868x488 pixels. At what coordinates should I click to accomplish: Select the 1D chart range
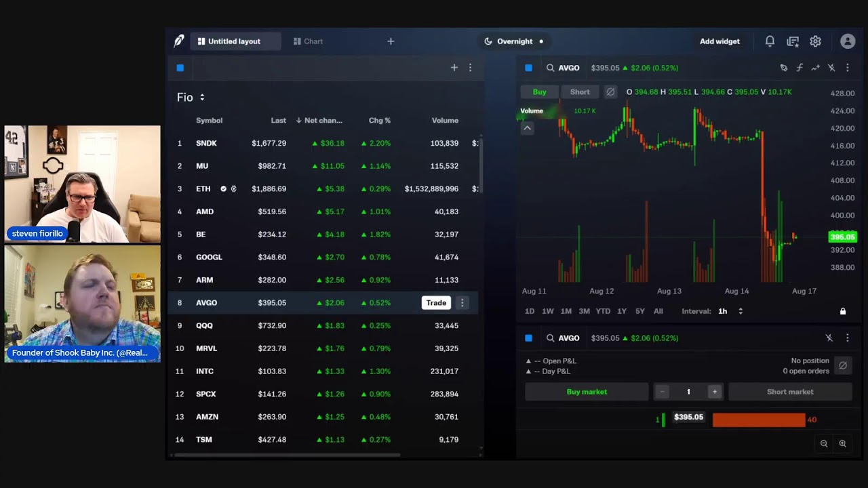click(x=530, y=312)
